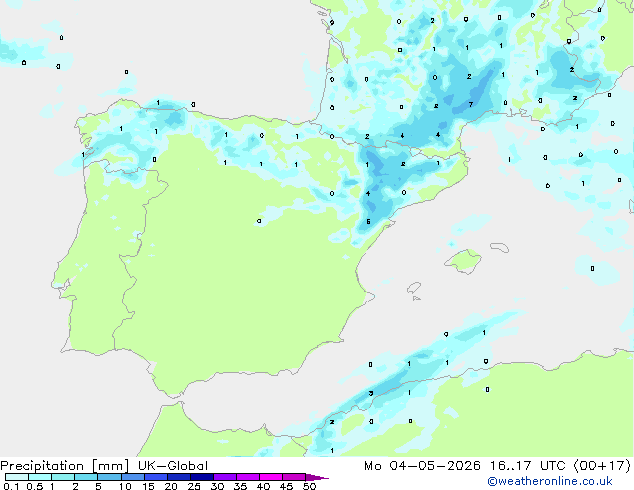The width and height of the screenshot is (634, 490).
Task: Pick the 15–20 mm legend color swatch
Action: (x=156, y=477)
